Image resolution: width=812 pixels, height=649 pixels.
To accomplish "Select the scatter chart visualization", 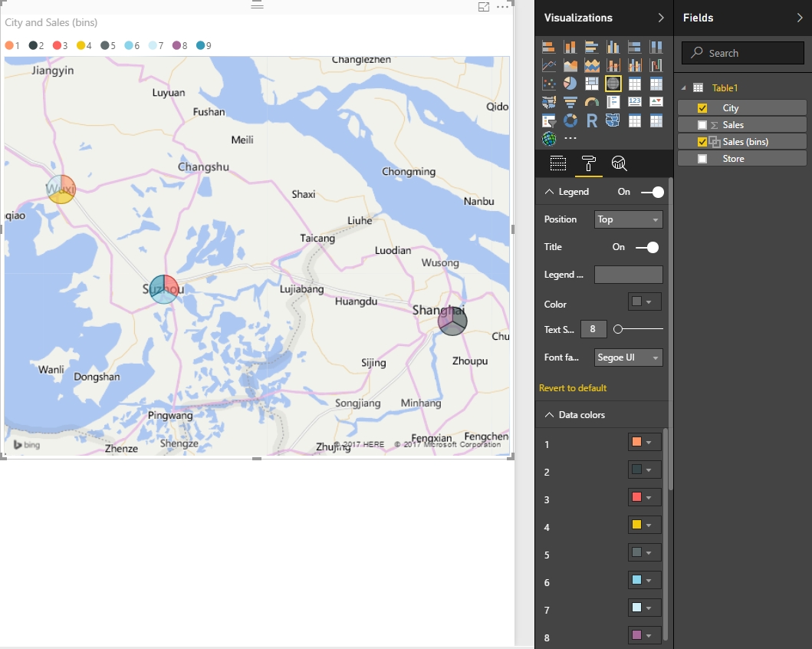I will coord(548,84).
